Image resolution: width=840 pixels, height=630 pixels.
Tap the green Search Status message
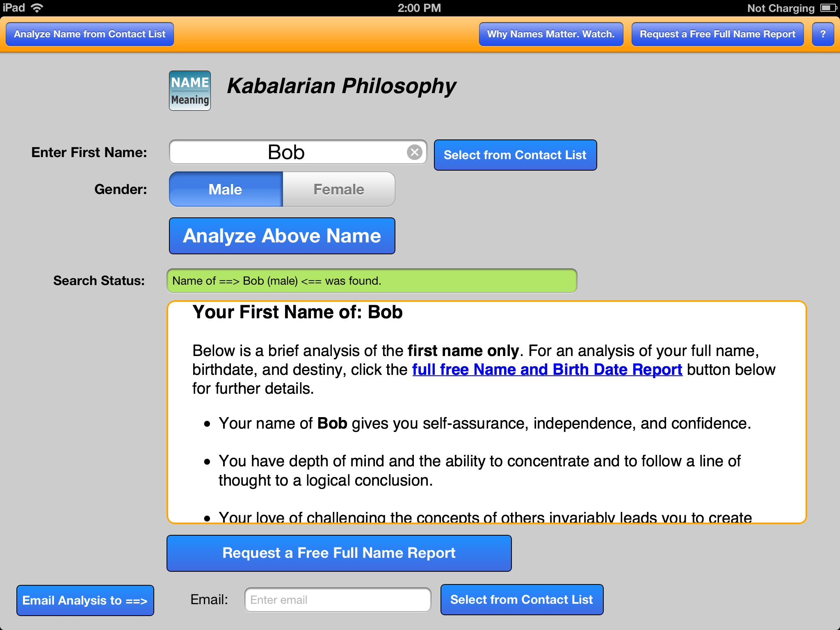372,281
